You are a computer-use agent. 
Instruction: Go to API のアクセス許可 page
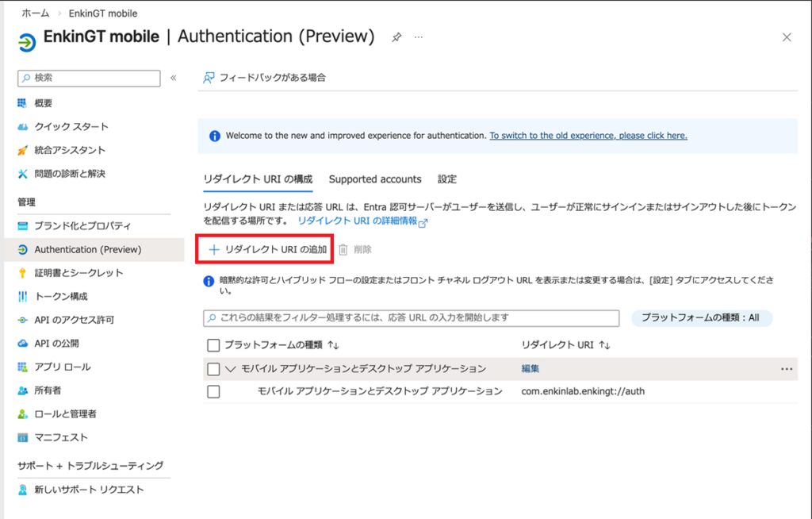[x=74, y=320]
